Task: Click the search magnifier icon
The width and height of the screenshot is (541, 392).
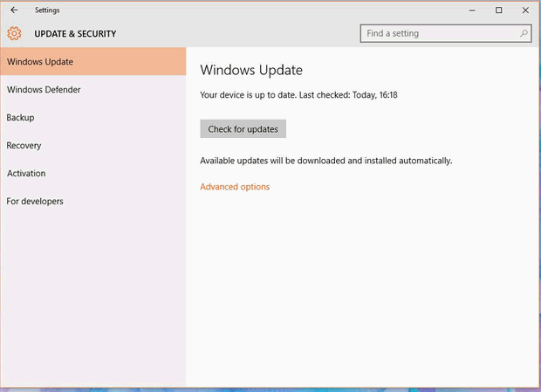Action: 524,33
